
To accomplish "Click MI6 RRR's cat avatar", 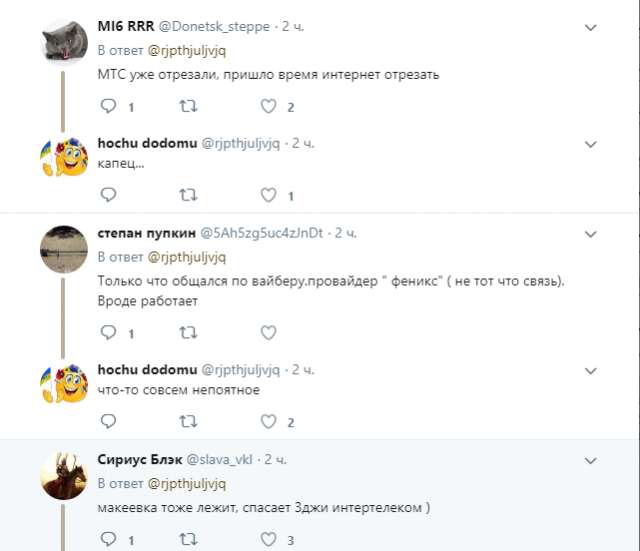I will (65, 44).
